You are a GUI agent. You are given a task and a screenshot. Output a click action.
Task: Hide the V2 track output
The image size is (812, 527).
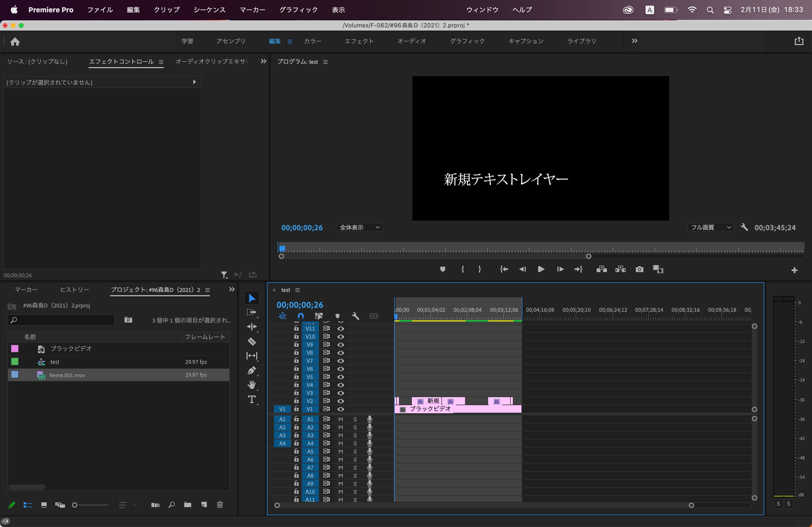tap(340, 401)
